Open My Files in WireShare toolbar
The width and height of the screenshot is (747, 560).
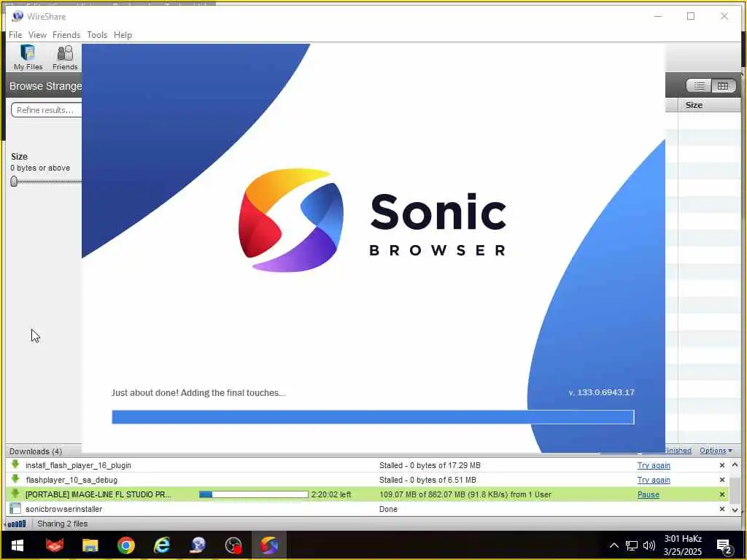[x=28, y=57]
